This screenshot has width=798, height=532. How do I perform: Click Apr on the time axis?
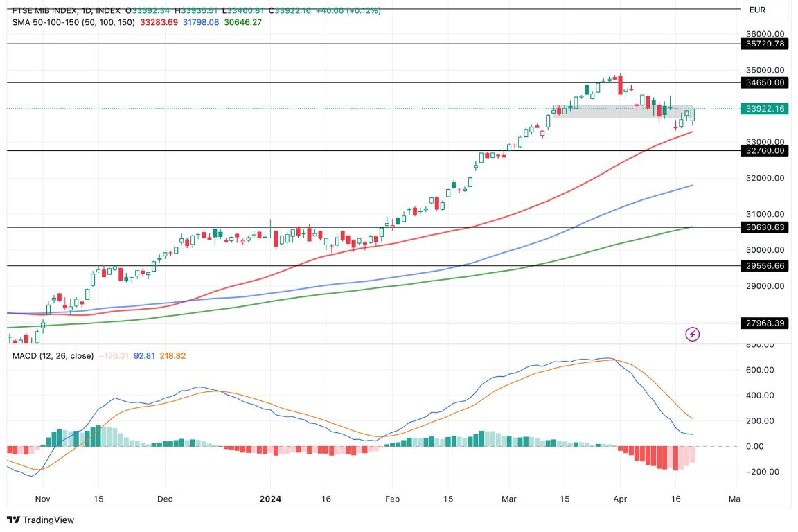pyautogui.click(x=620, y=499)
